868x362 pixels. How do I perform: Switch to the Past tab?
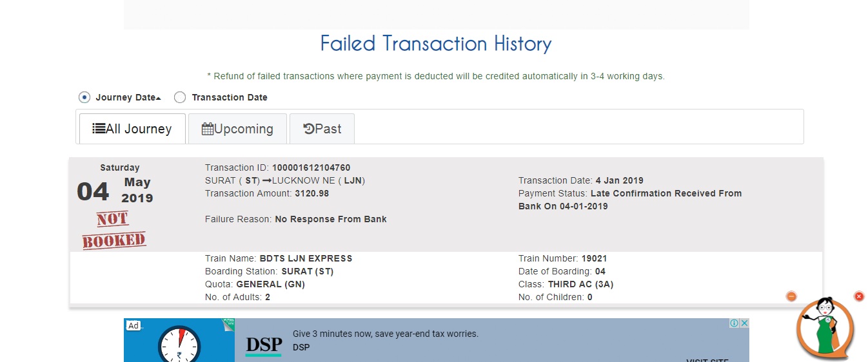[322, 129]
